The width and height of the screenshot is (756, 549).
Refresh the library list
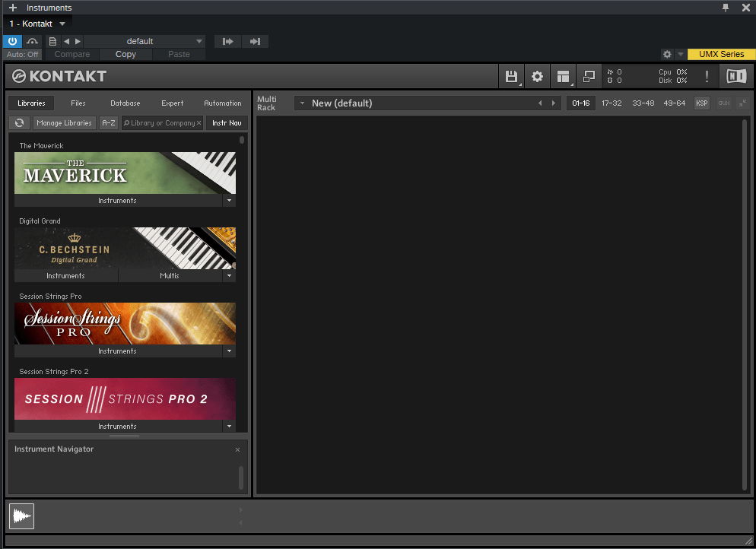[x=19, y=123]
